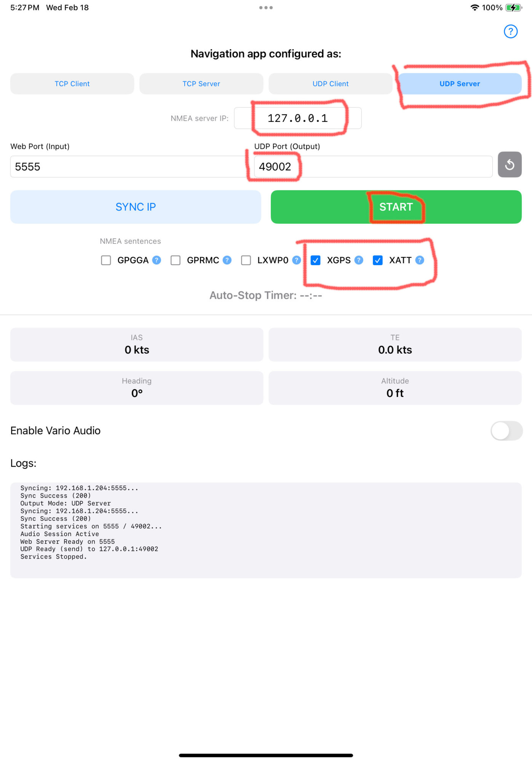Switch to TCP Client mode

[72, 84]
